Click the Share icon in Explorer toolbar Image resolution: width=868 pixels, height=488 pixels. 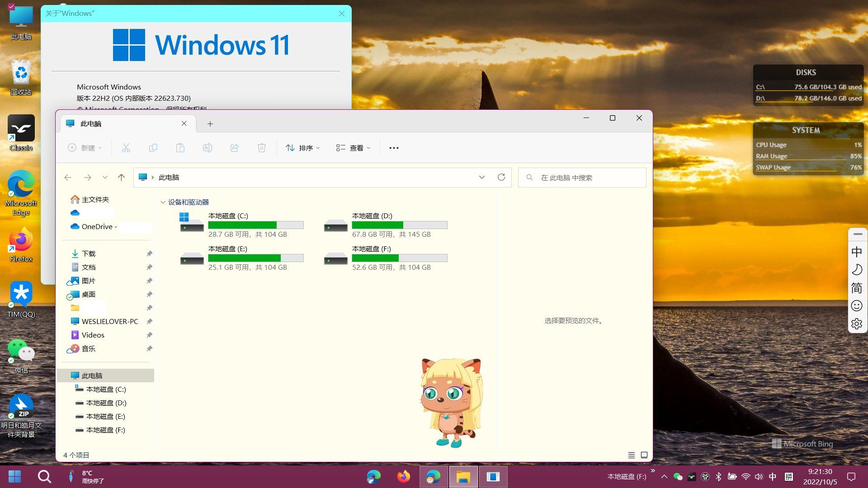tap(234, 148)
